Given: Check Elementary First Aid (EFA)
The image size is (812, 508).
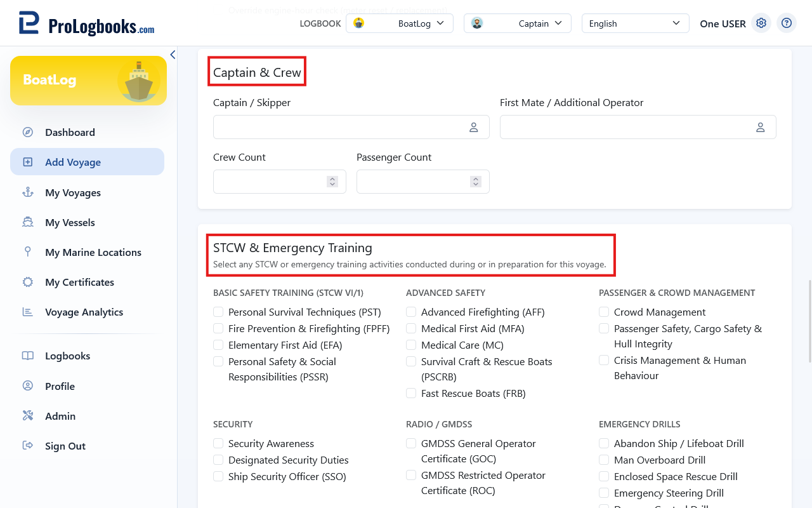Looking at the screenshot, I should coord(218,345).
